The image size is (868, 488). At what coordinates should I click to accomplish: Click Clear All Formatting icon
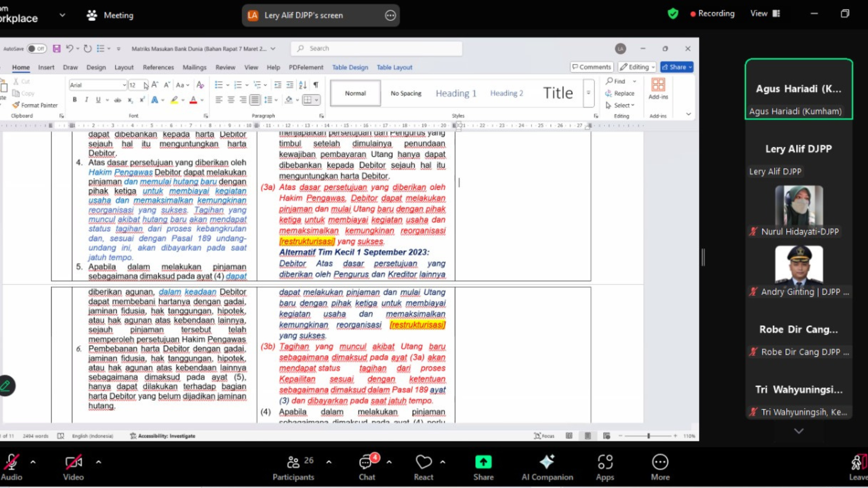(x=200, y=84)
